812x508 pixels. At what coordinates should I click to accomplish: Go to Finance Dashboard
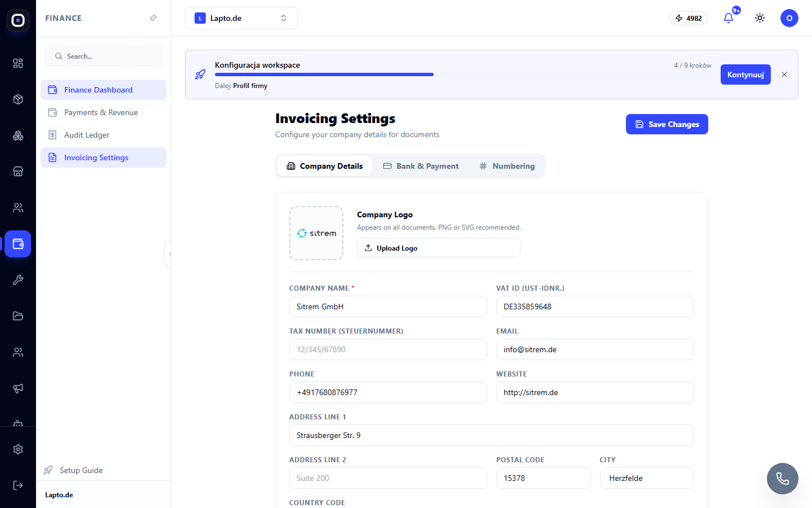click(x=103, y=90)
